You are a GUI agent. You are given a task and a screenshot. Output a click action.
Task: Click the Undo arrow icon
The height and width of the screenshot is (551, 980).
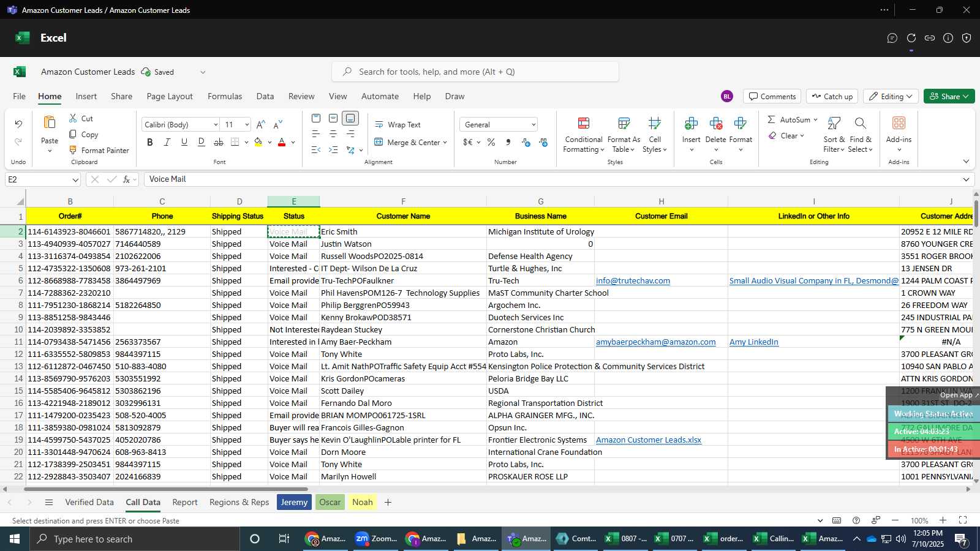coord(18,124)
